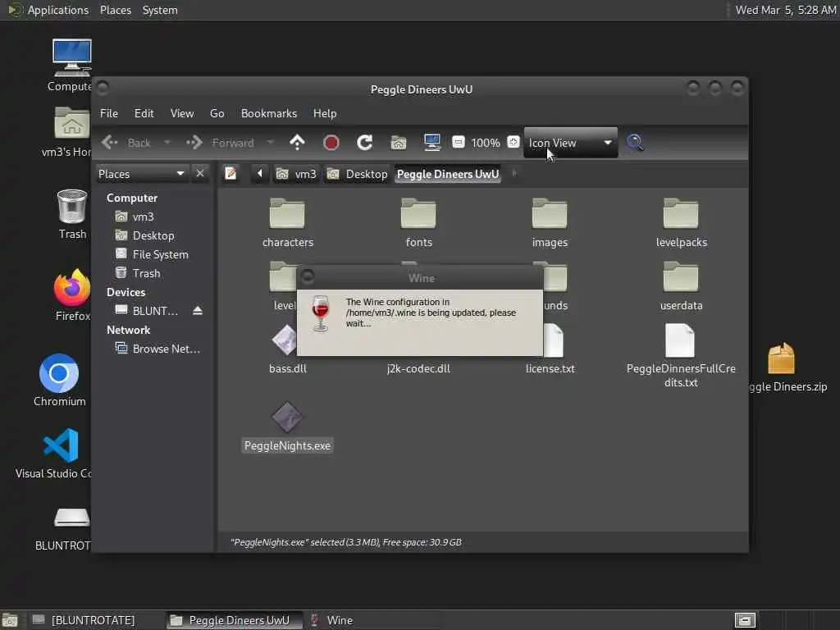The height and width of the screenshot is (630, 840).
Task: Open the Computer desktop icon
Action: pos(71,66)
